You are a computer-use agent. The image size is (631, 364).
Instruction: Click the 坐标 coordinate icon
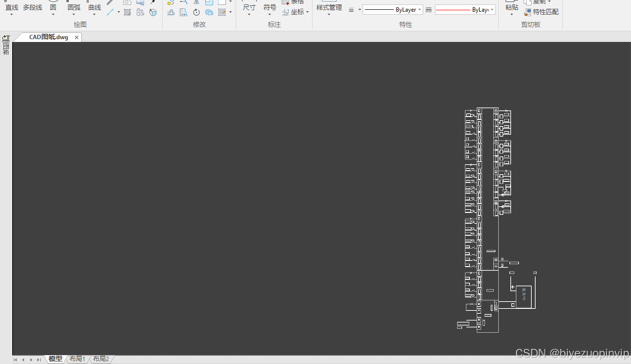(286, 12)
